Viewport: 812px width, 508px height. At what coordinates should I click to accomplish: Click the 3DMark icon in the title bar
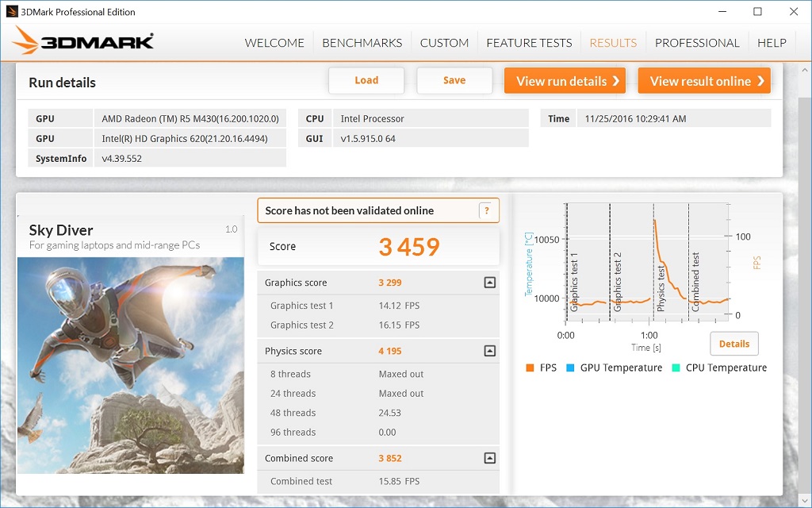tap(12, 11)
